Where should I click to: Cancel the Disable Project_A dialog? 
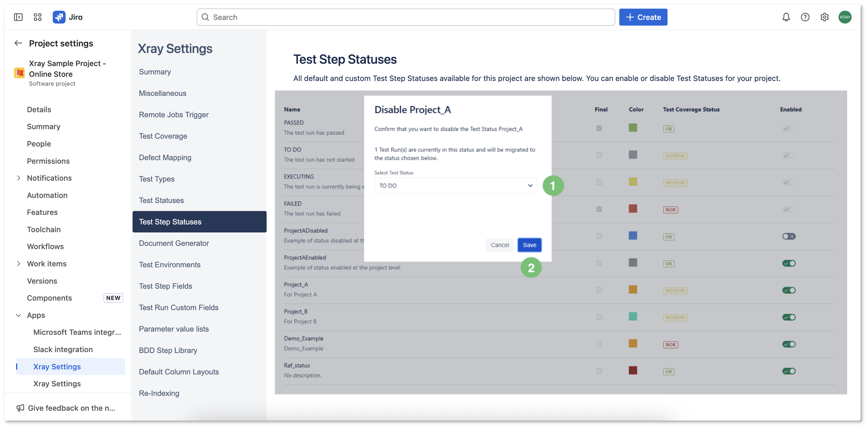click(x=499, y=245)
